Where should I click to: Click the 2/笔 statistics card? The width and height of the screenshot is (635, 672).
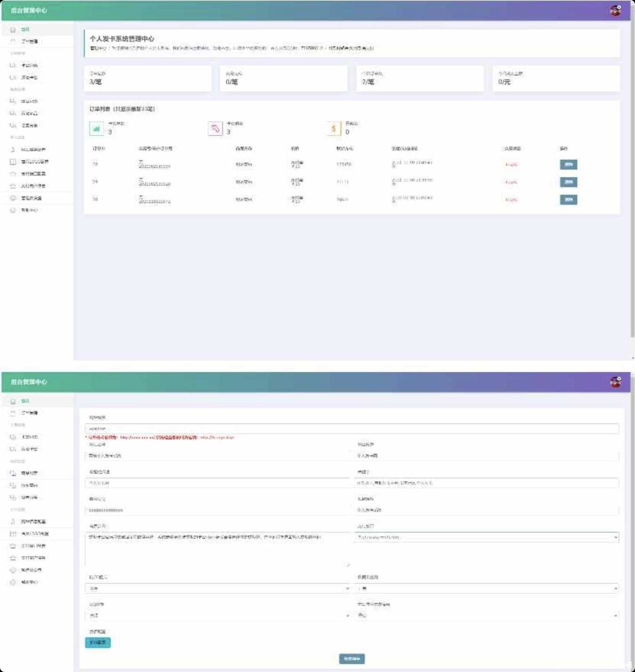[x=420, y=78]
